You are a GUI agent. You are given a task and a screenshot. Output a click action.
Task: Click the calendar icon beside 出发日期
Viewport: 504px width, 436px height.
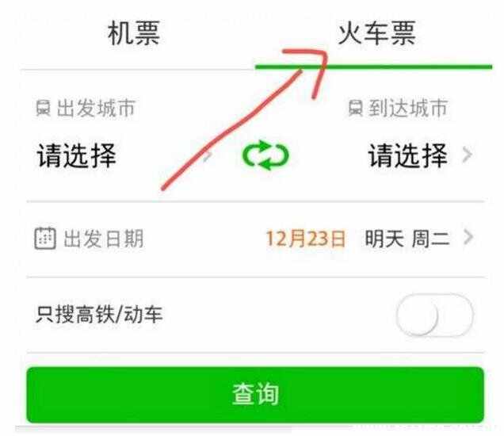(x=45, y=239)
